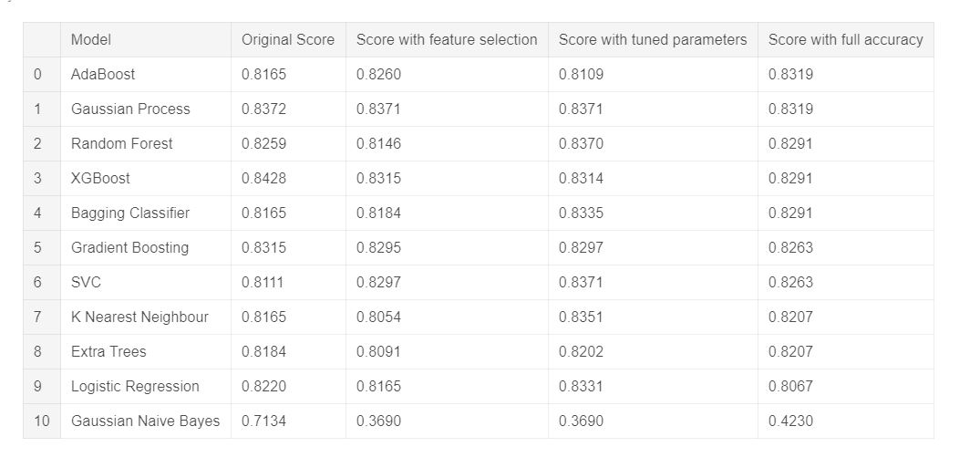Select the Random Forest row label
The image size is (980, 468).
coord(121,144)
